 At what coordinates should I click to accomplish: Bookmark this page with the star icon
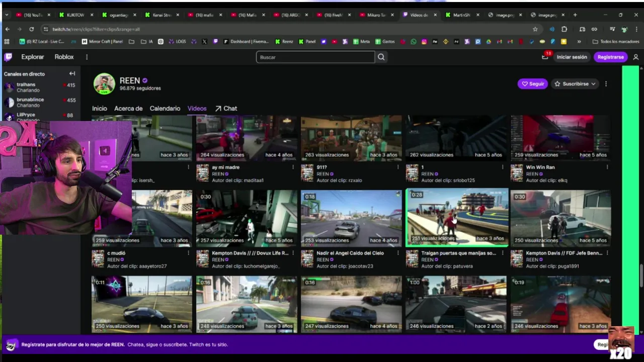pos(535,29)
